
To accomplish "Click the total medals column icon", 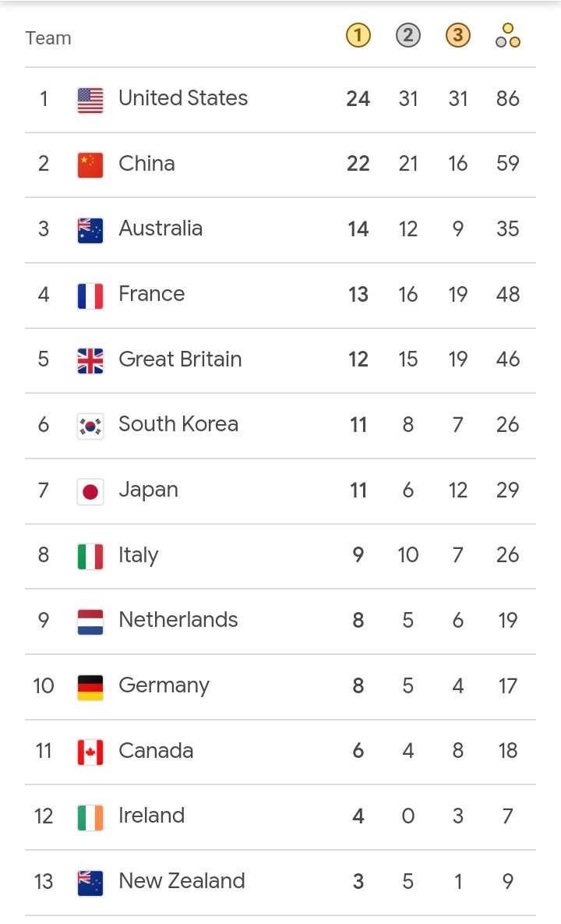I will (x=507, y=35).
